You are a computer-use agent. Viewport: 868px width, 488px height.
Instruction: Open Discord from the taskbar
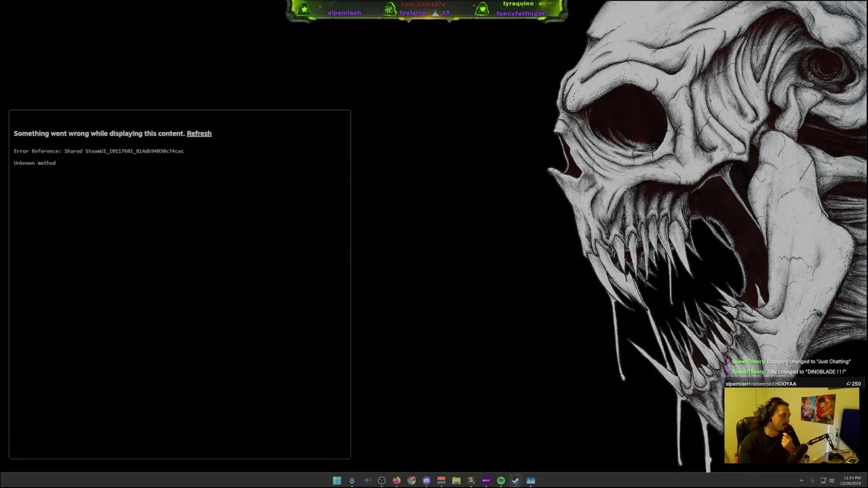(x=427, y=481)
